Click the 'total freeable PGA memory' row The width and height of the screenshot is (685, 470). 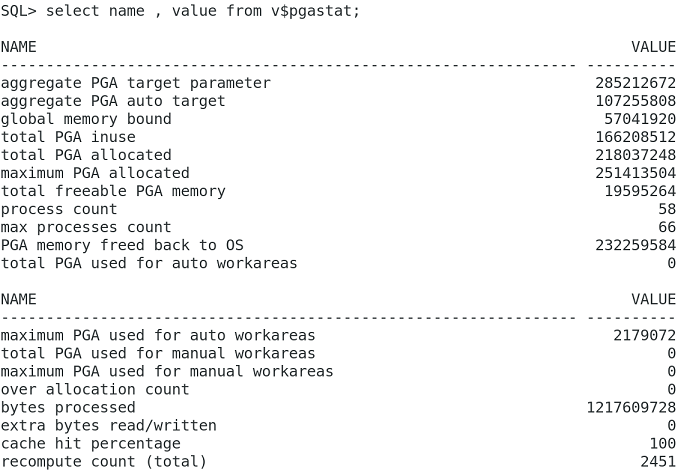tap(113, 191)
